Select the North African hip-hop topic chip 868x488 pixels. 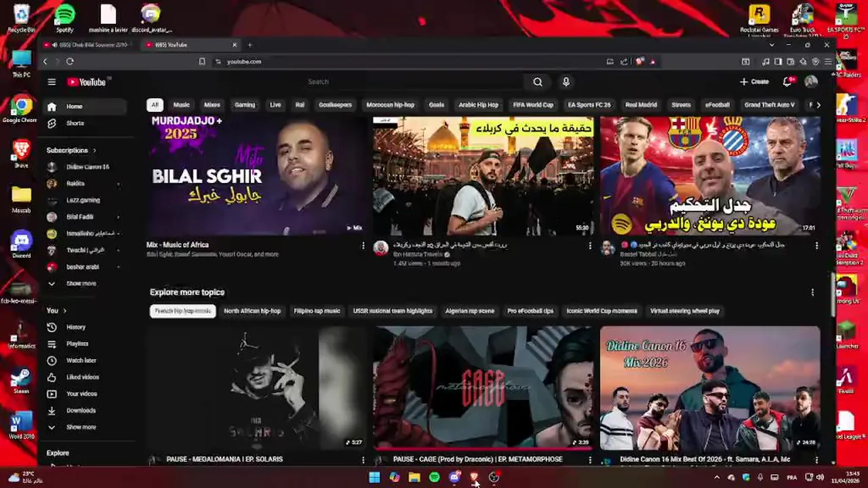252,311
